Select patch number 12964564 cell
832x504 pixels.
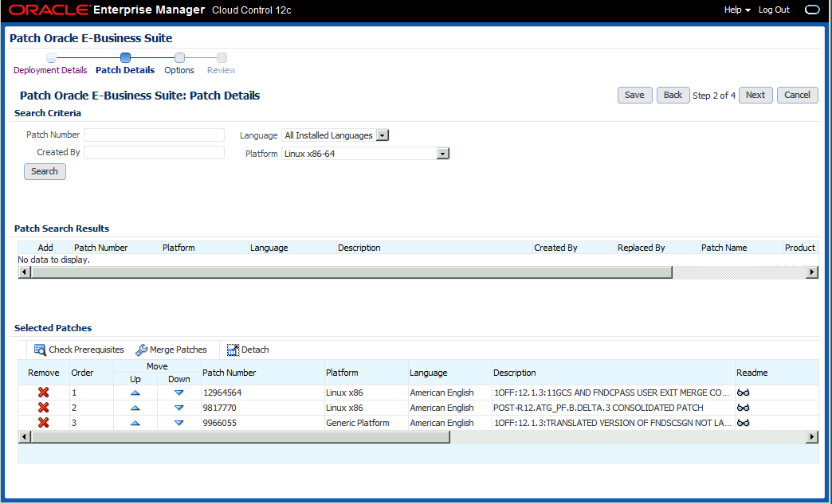tap(222, 393)
